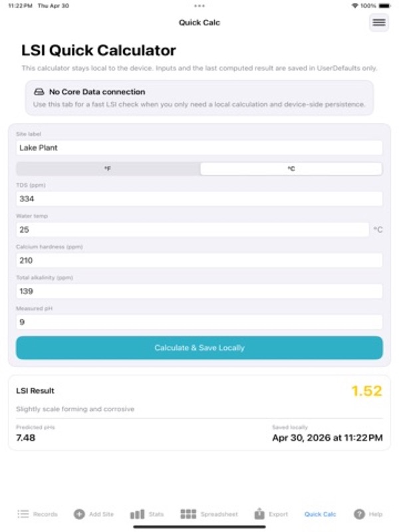The height and width of the screenshot is (532, 399).
Task: Click the Site label field Lake Plant
Action: pyautogui.click(x=199, y=148)
